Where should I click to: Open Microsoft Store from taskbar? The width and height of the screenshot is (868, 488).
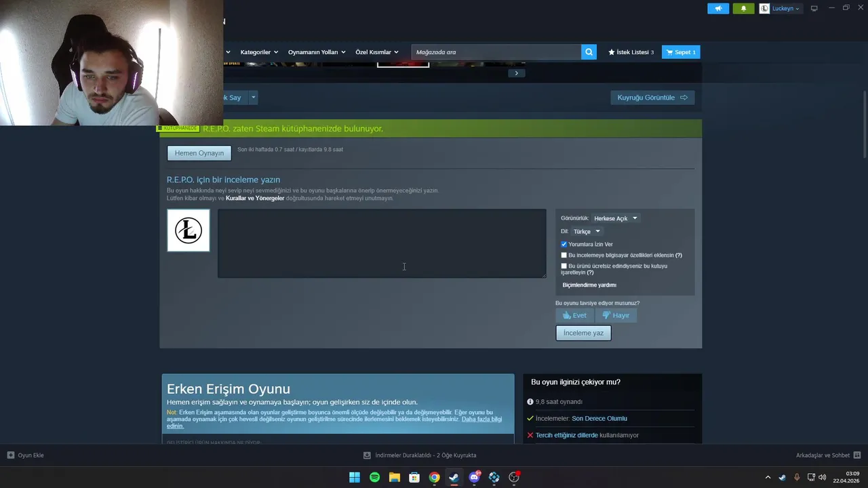click(414, 477)
